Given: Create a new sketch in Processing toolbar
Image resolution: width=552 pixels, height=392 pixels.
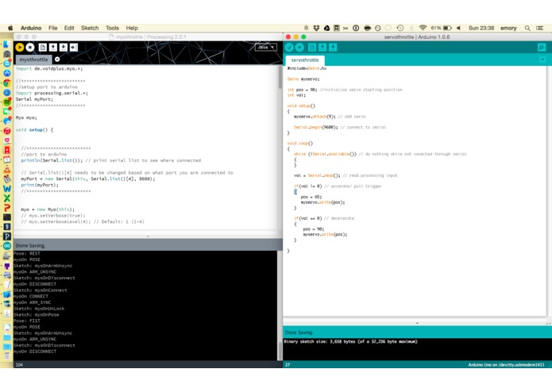Looking at the screenshot, I should (x=43, y=47).
